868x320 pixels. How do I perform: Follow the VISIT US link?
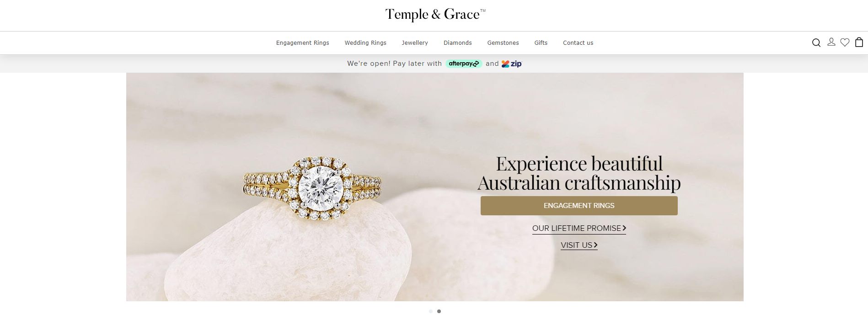579,245
